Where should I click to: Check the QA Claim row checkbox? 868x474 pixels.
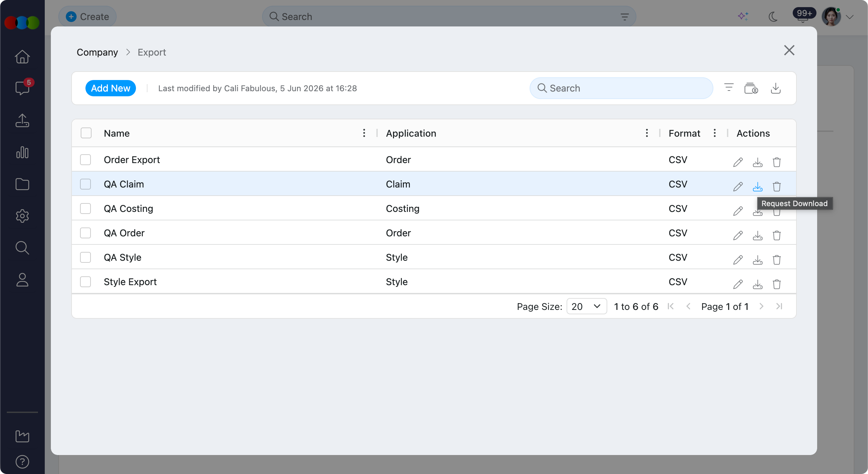[85, 184]
